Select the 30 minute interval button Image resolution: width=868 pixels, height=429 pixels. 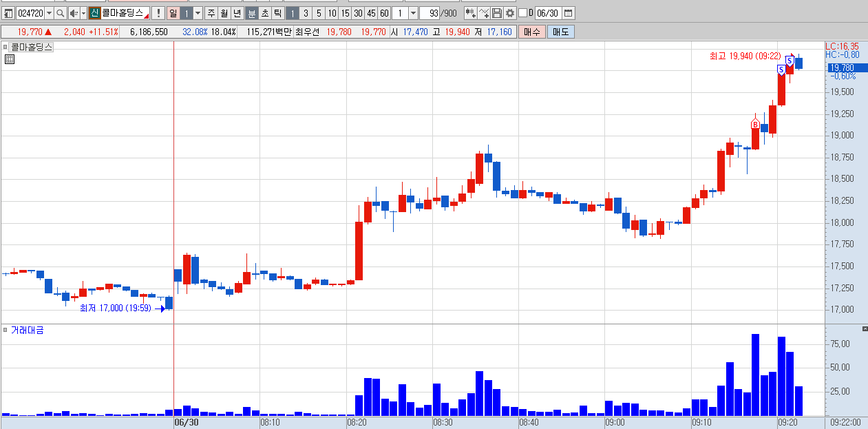(x=358, y=13)
